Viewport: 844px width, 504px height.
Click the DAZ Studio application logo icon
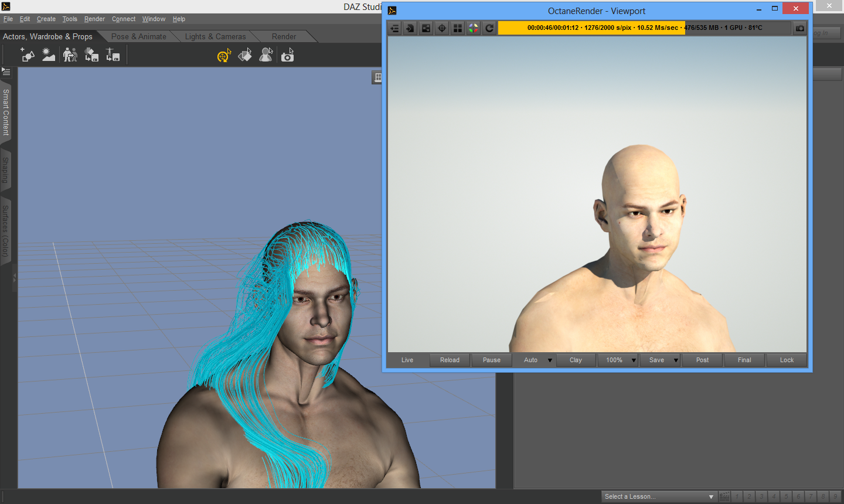pyautogui.click(x=6, y=6)
